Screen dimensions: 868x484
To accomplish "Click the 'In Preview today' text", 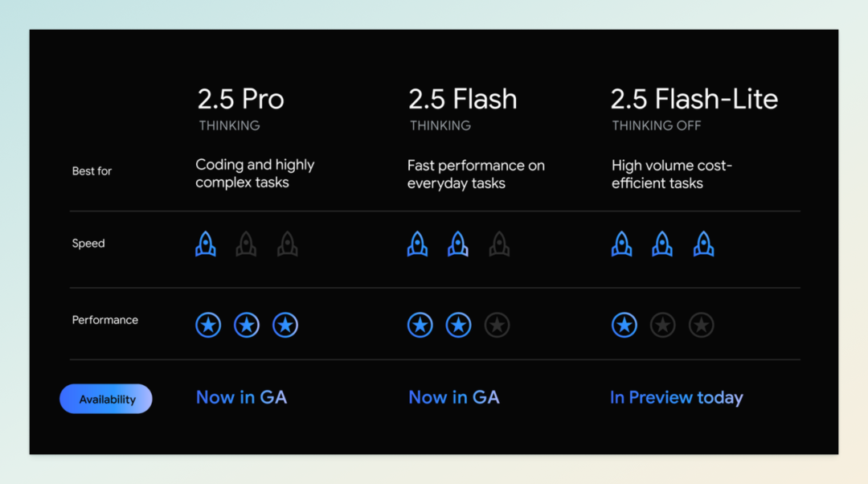I will [677, 398].
